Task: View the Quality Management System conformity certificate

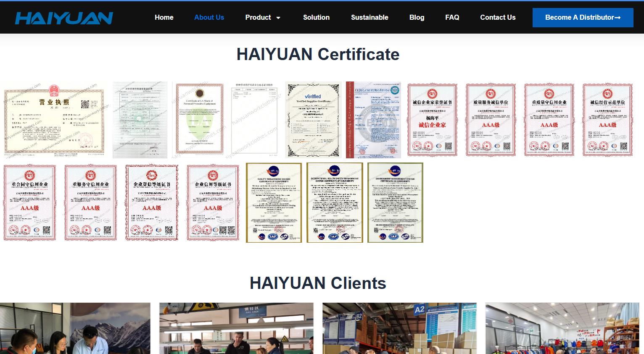Action: point(274,202)
